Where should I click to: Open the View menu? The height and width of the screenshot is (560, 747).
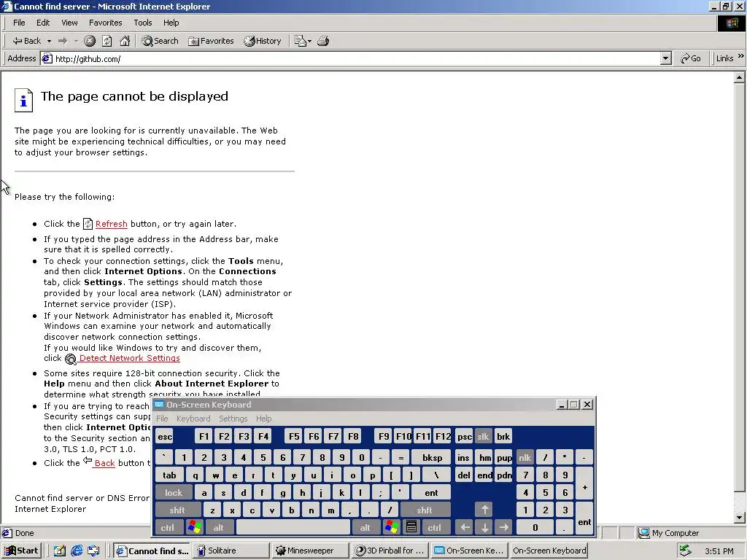click(x=69, y=23)
